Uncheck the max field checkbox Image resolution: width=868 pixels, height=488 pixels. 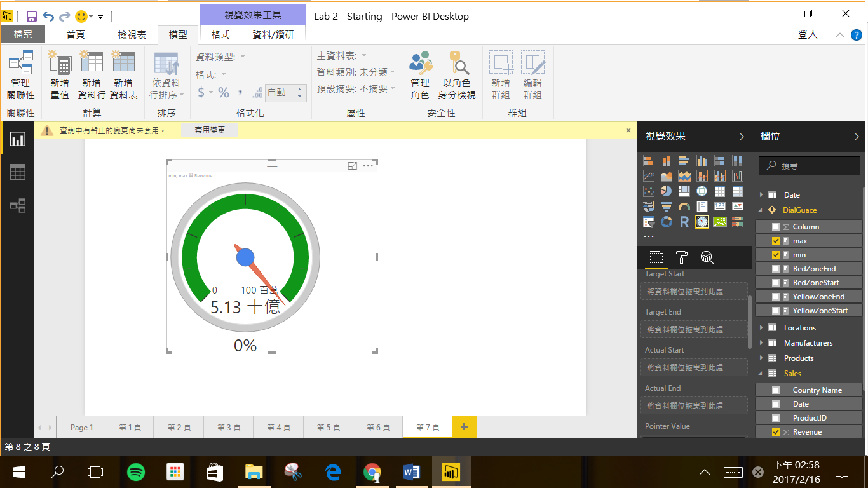[x=775, y=241]
